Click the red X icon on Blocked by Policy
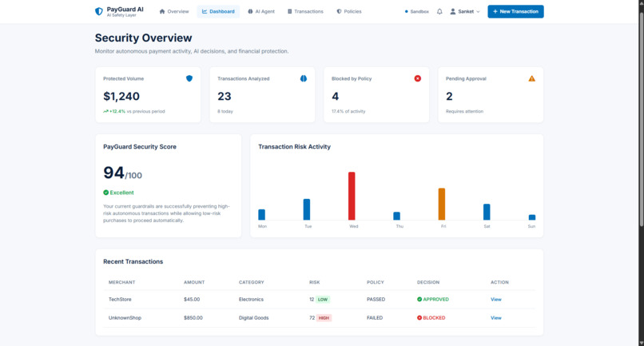 coord(417,78)
